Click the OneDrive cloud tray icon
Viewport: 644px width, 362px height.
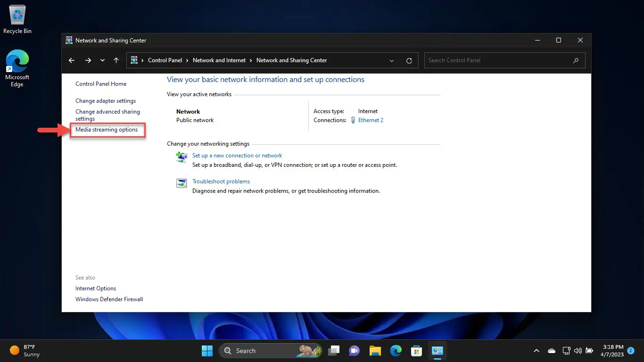[552, 351]
